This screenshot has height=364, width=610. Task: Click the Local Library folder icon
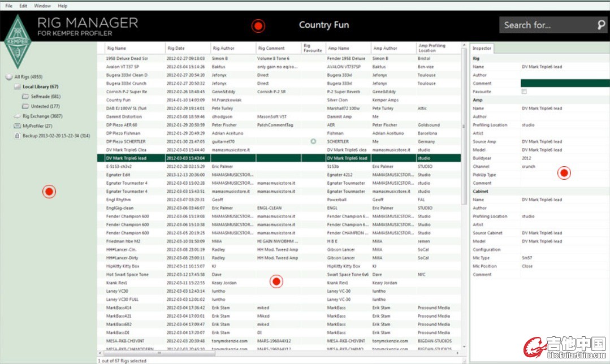tap(17, 86)
